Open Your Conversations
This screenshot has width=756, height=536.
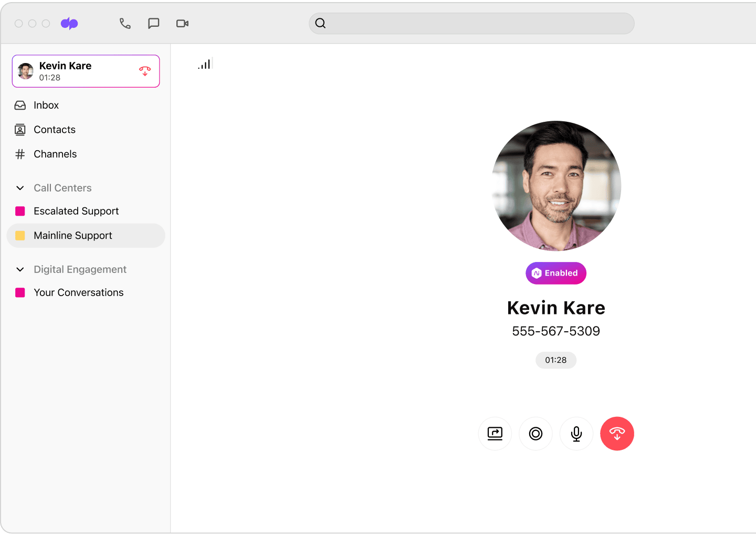(78, 292)
